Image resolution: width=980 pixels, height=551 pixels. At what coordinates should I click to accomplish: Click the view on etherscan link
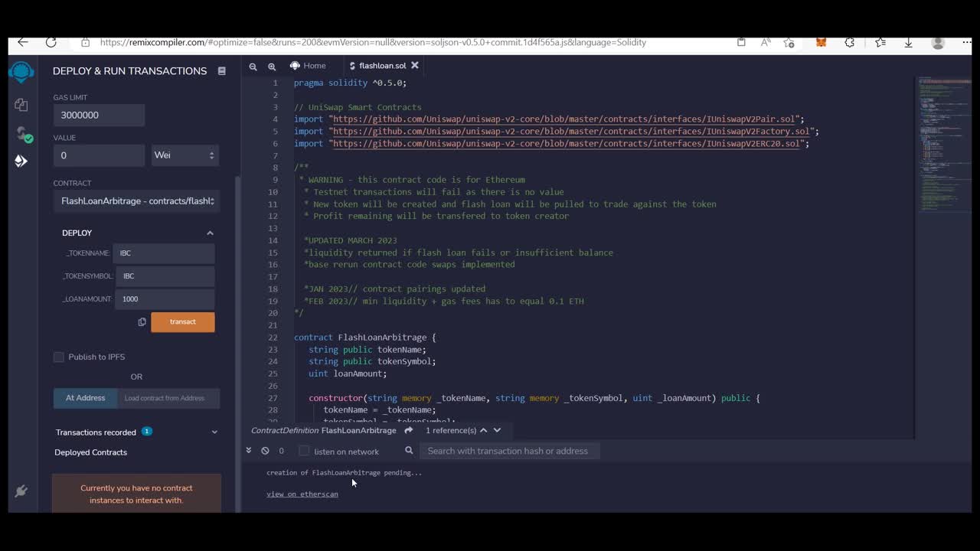(x=302, y=494)
